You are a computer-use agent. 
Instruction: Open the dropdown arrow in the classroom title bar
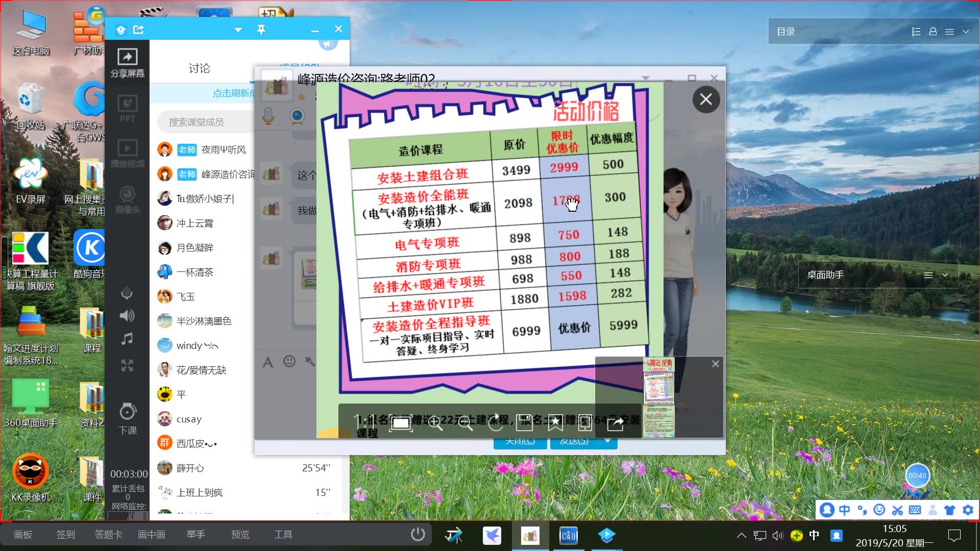(238, 30)
